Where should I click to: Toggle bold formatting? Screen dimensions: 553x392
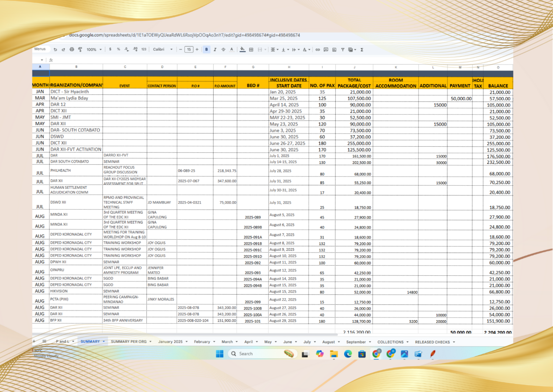click(x=207, y=50)
